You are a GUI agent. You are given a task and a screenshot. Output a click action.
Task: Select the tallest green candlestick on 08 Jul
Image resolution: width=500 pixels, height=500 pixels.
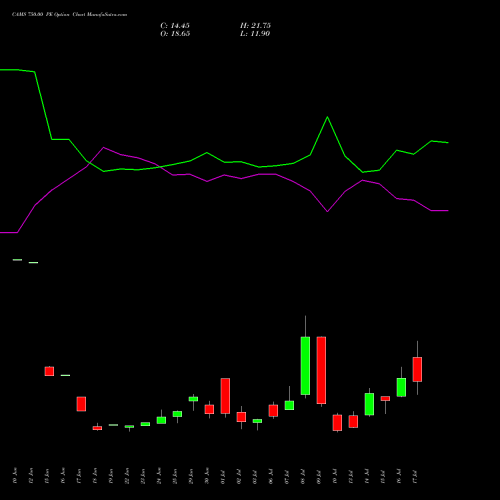tap(305, 366)
